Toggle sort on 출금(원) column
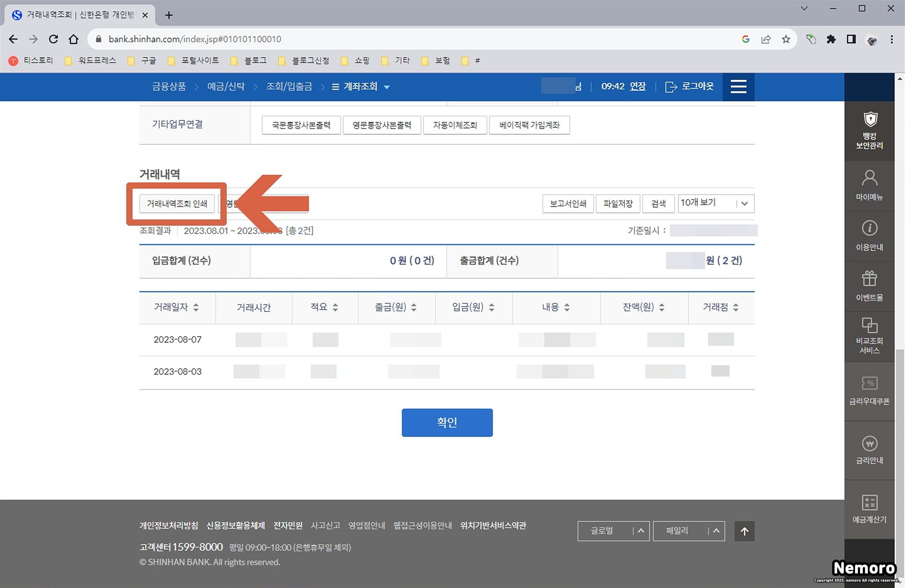This screenshot has width=905, height=588. [x=414, y=307]
